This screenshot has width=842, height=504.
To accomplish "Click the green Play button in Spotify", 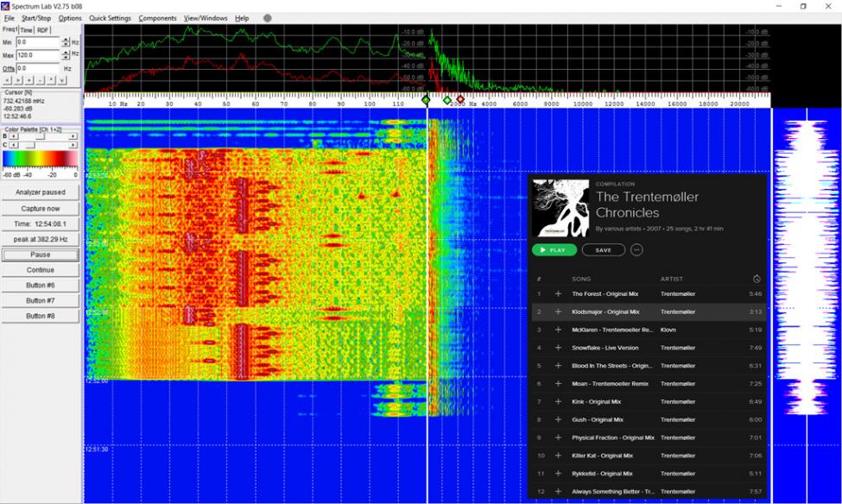I will 554,250.
